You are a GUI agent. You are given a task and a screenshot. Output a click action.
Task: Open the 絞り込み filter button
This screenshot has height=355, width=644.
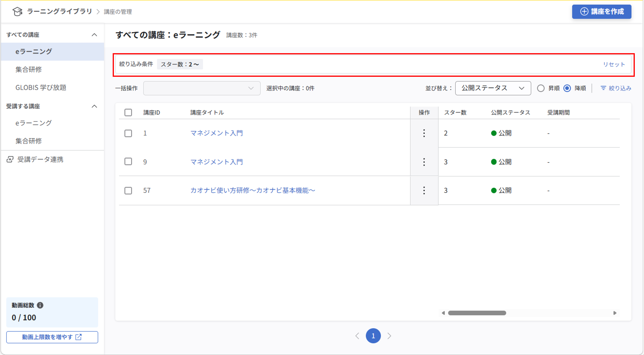coord(616,88)
